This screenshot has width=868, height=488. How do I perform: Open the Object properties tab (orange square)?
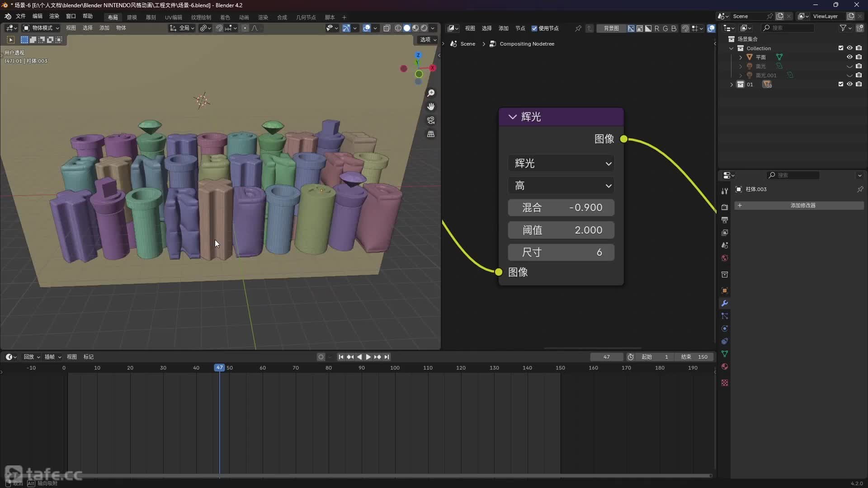tap(725, 291)
